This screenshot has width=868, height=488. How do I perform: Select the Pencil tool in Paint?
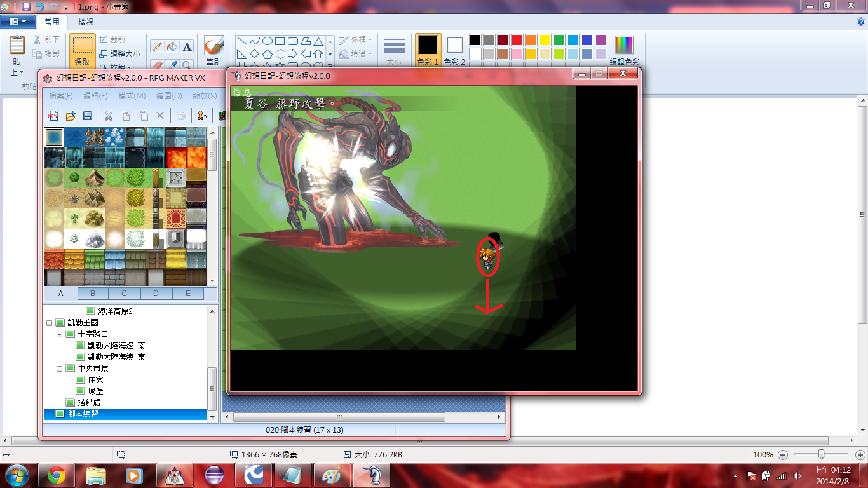(x=156, y=46)
